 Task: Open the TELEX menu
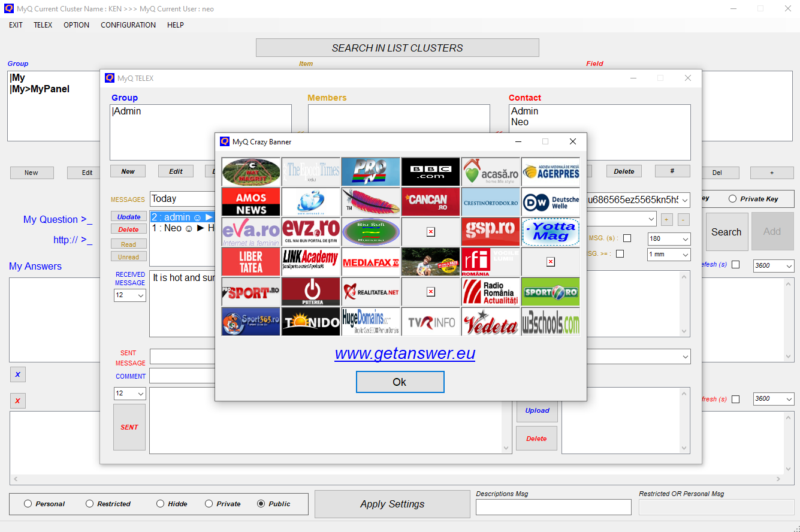click(x=43, y=25)
